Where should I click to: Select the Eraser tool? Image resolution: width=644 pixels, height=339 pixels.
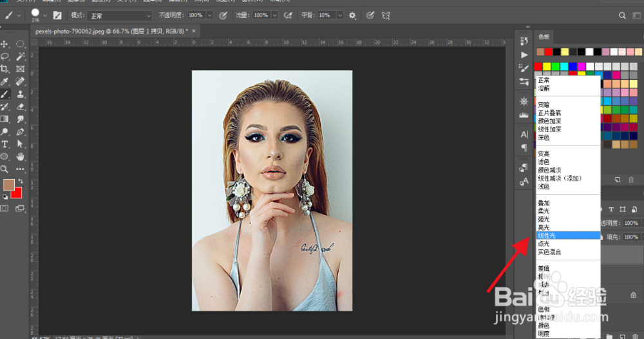point(20,107)
